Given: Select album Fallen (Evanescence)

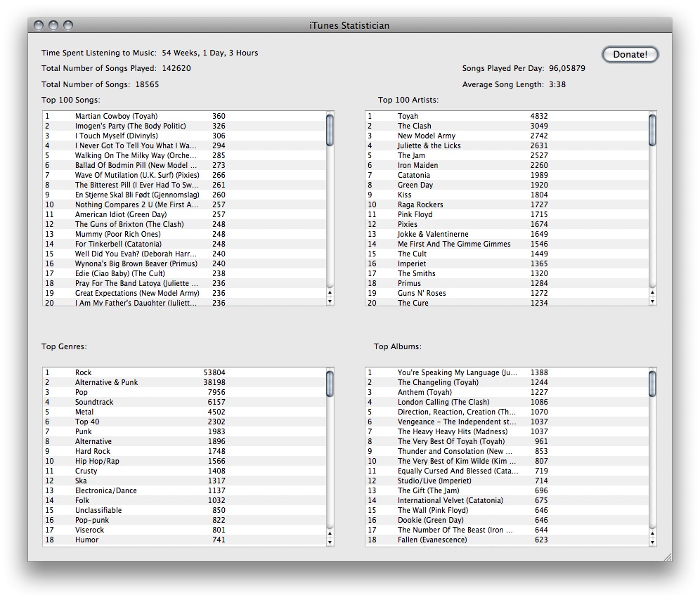Looking at the screenshot, I should pos(507,540).
